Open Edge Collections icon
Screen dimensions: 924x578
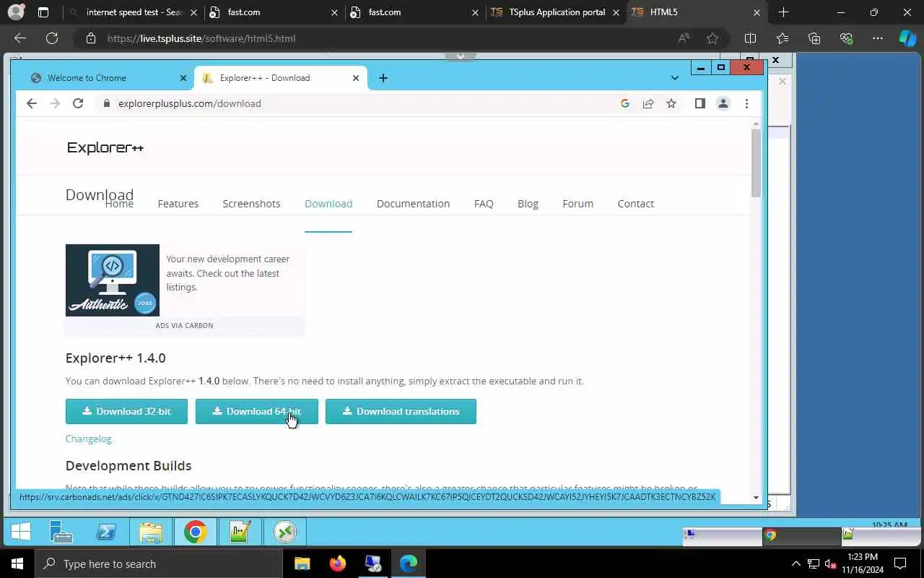tap(814, 38)
